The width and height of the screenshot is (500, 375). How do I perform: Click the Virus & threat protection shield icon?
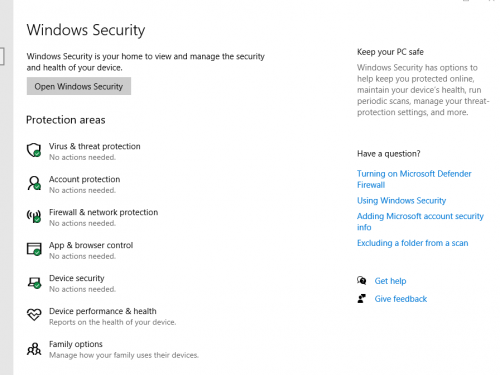34,150
